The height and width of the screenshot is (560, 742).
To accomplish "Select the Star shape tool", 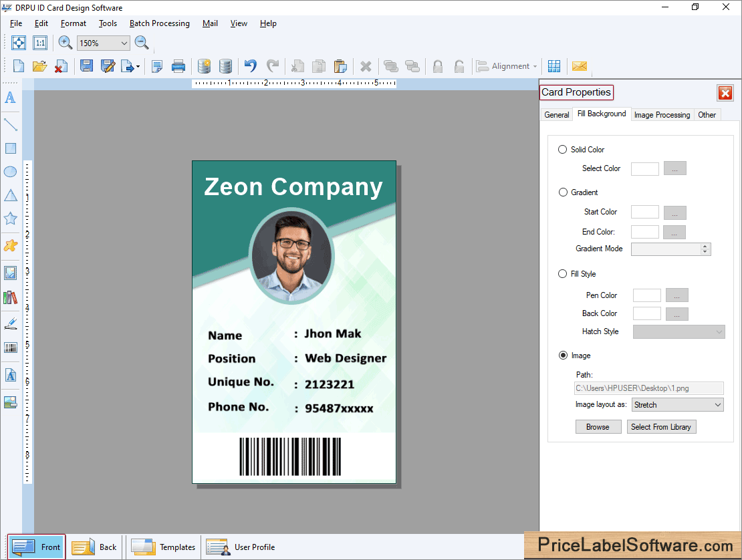I will [x=11, y=219].
